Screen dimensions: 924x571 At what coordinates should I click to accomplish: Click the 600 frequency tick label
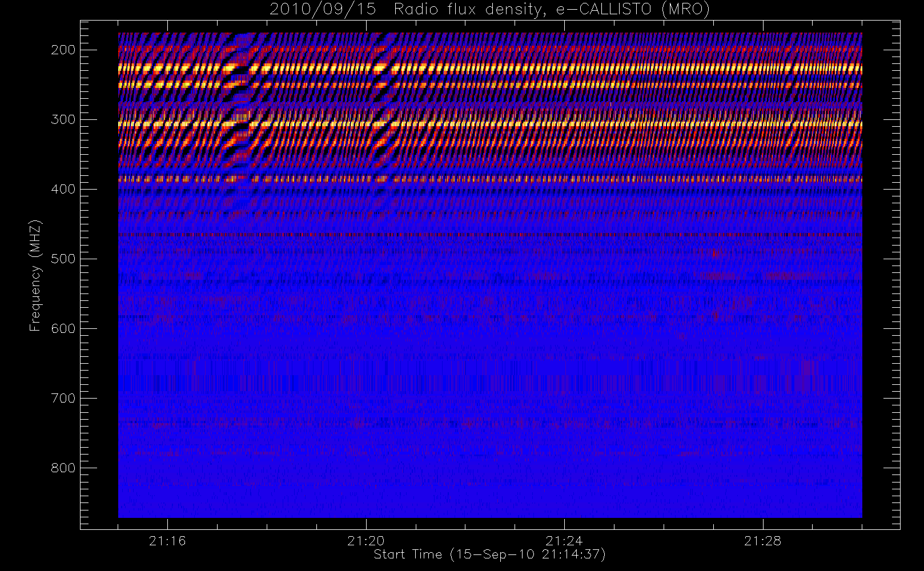tap(63, 329)
